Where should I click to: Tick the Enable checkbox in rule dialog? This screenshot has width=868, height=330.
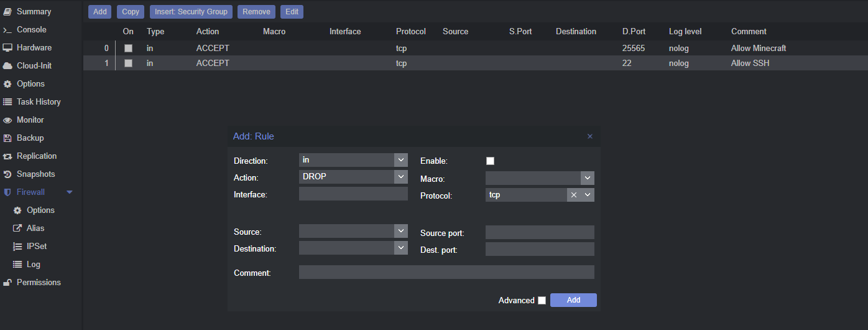[x=490, y=161]
